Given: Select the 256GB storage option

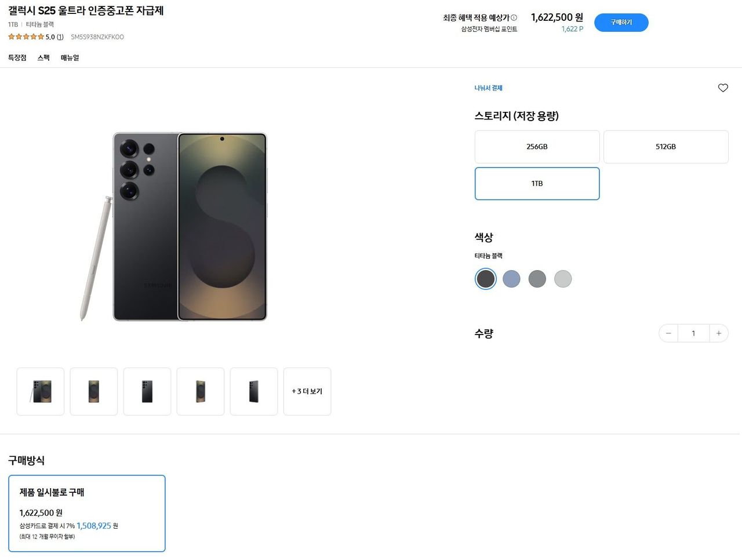Looking at the screenshot, I should [537, 147].
